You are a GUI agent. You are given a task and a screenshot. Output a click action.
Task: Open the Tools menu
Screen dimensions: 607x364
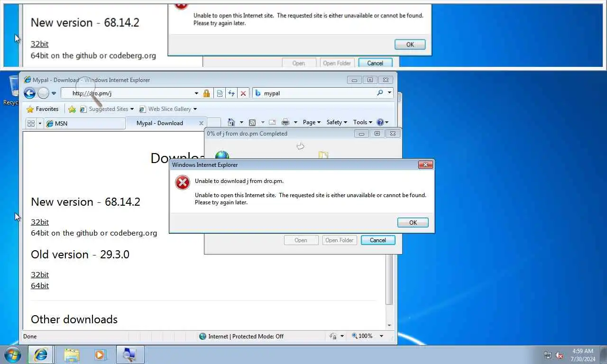(363, 122)
